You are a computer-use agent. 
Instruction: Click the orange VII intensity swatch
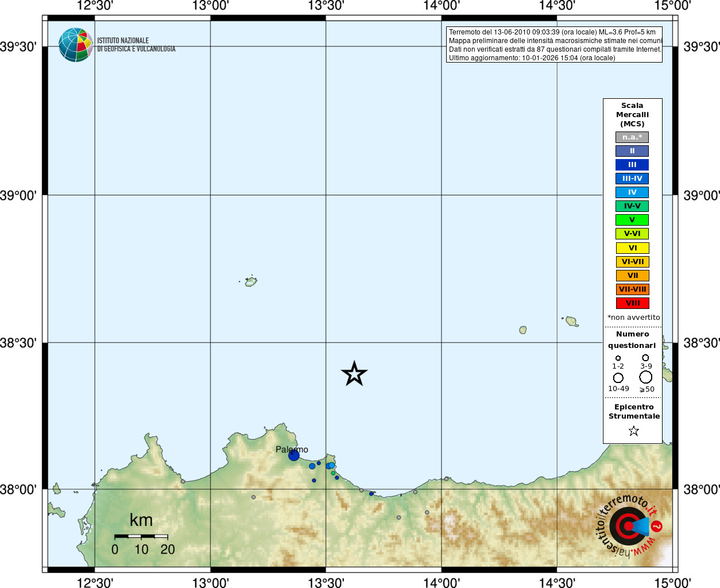coord(632,276)
